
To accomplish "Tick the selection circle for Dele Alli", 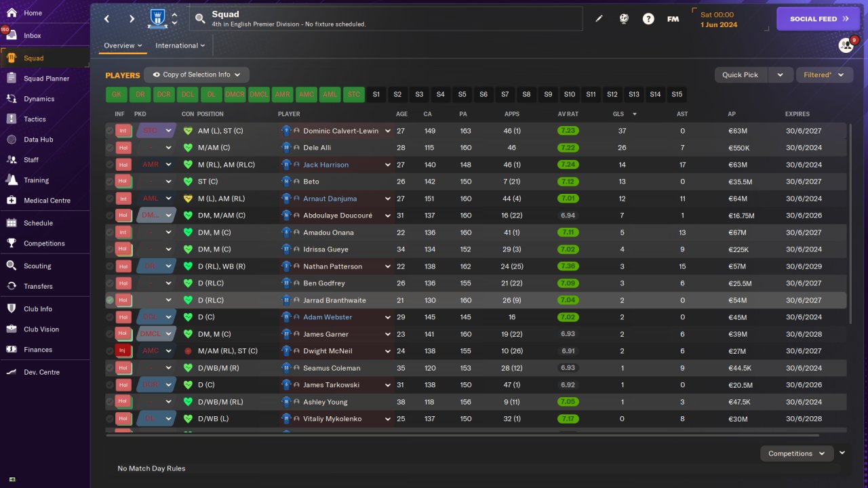I will click(110, 148).
